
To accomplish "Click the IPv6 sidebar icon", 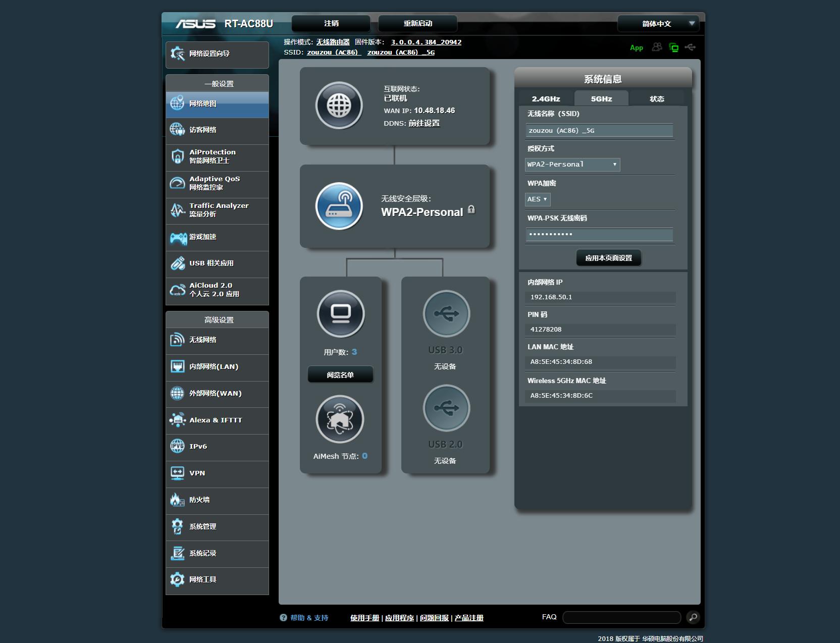I will (177, 446).
